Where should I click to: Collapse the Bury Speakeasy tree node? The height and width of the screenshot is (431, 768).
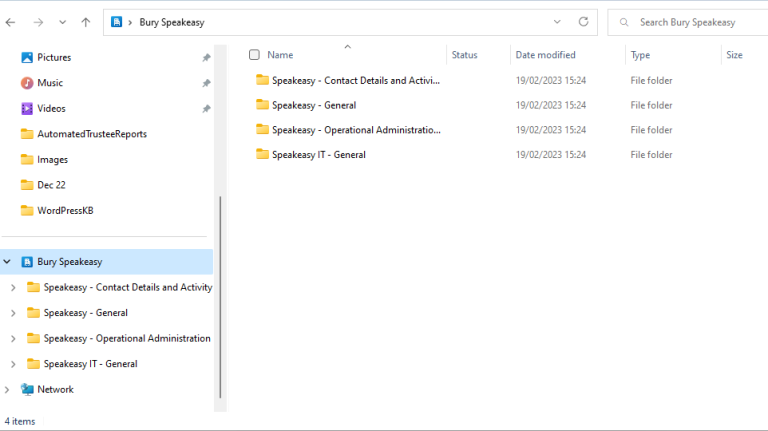[x=7, y=262]
